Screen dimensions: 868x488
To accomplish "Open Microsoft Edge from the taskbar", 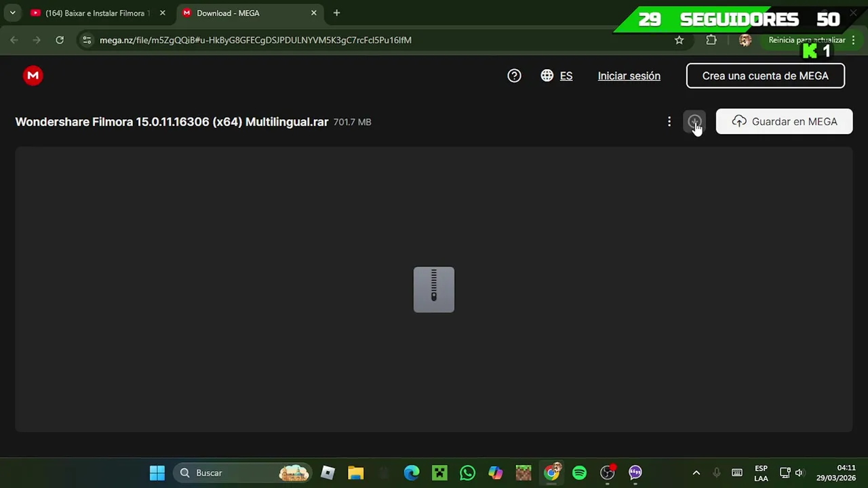I will (x=412, y=472).
